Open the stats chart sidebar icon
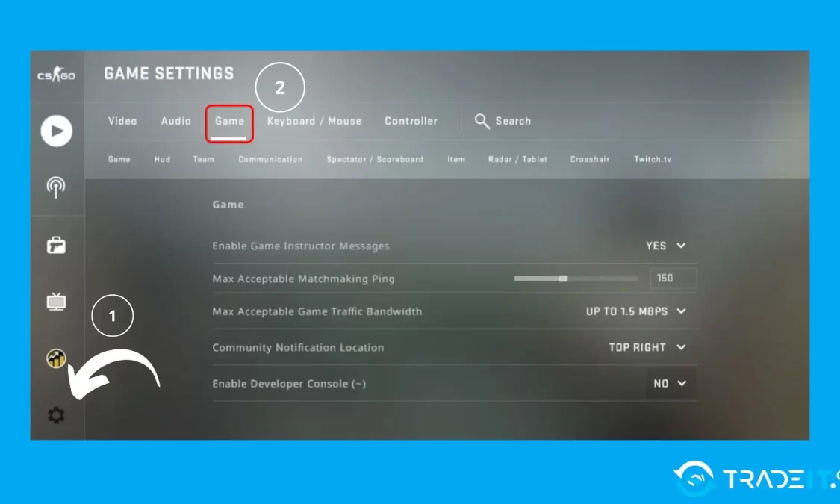This screenshot has width=840, height=504. point(56,358)
